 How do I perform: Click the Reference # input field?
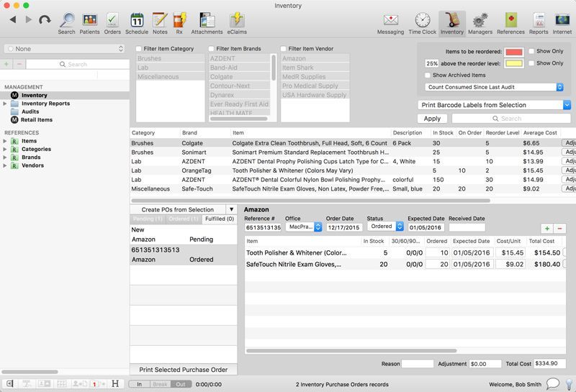click(x=262, y=227)
